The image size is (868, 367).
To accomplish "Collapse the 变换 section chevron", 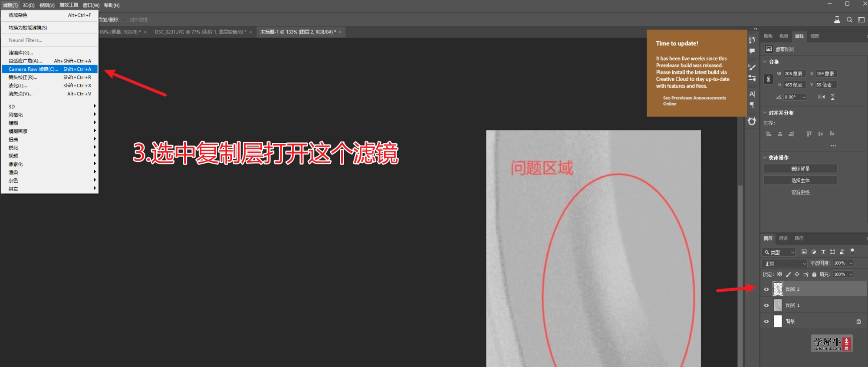I will [765, 62].
